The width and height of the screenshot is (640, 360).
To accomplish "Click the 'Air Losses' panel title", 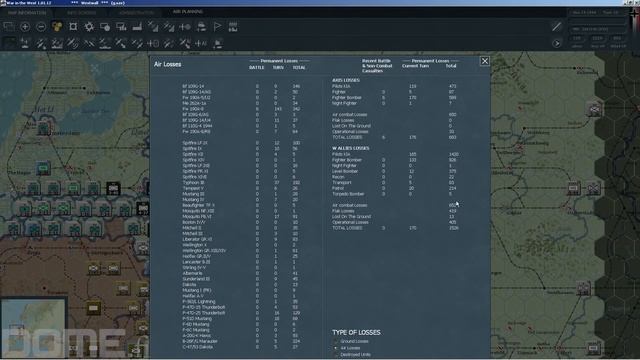I will (x=167, y=64).
